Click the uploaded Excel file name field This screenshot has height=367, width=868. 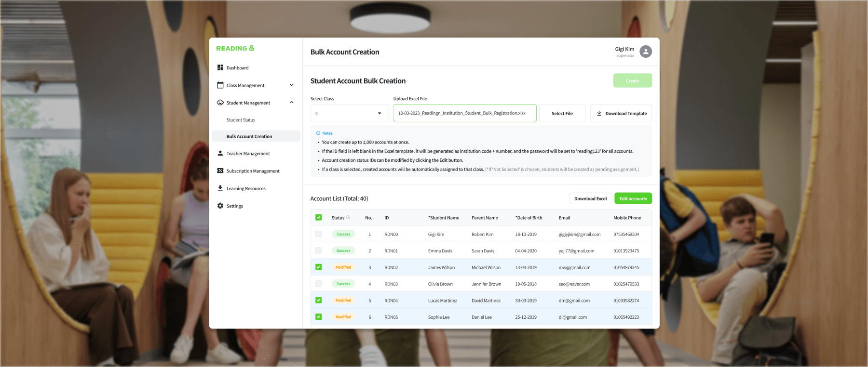(x=465, y=113)
